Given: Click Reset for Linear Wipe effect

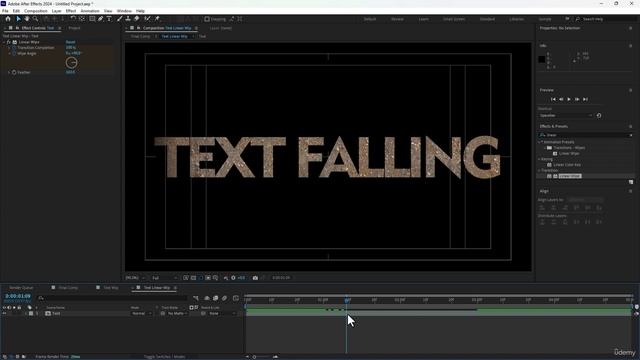Looking at the screenshot, I should pyautogui.click(x=71, y=42).
